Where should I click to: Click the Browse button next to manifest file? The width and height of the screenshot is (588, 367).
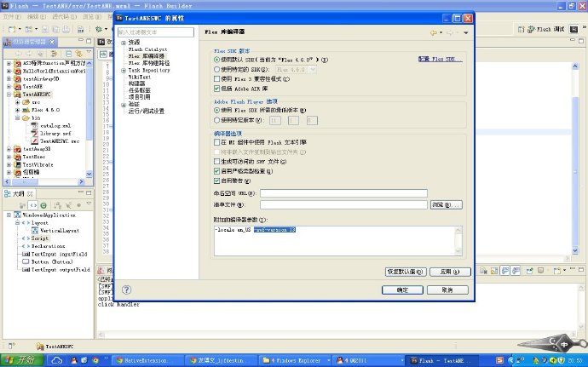447,204
